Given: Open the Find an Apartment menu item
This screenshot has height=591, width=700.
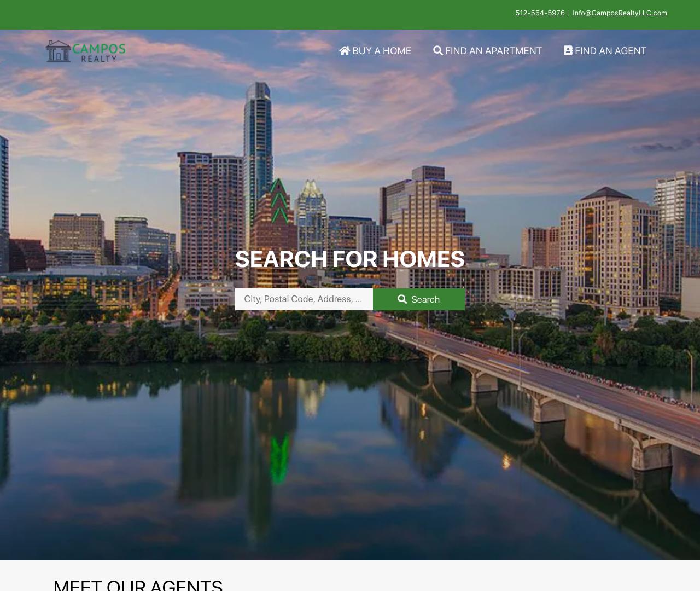Looking at the screenshot, I should [x=493, y=51].
